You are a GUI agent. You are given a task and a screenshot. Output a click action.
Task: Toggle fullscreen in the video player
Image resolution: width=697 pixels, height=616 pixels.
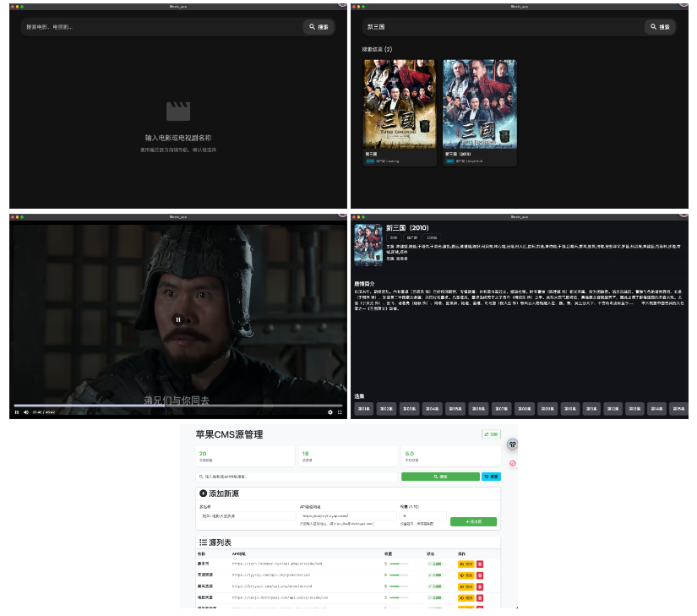tap(340, 412)
